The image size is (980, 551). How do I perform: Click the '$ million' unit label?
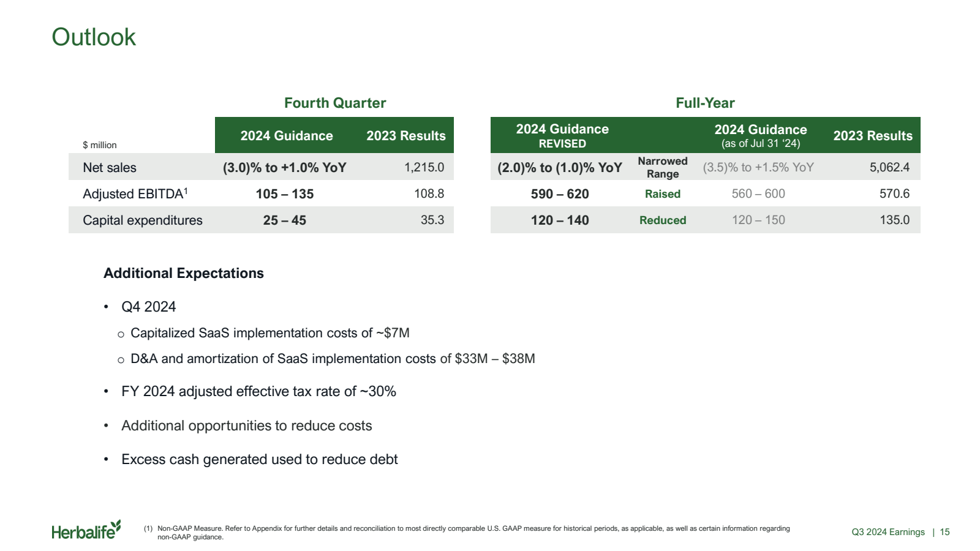pyautogui.click(x=100, y=145)
